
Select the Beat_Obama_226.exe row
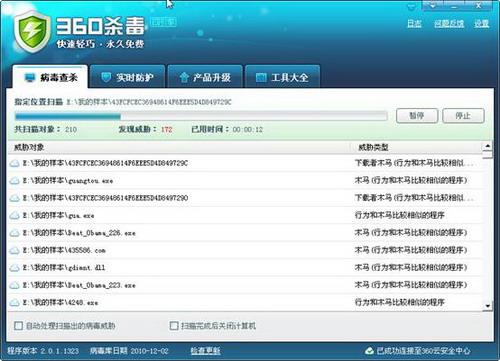click(x=245, y=233)
